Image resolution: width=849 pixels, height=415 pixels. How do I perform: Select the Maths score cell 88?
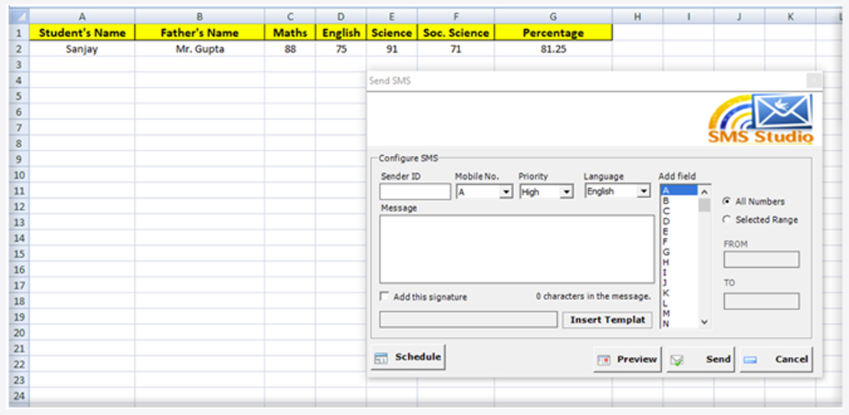(x=290, y=49)
